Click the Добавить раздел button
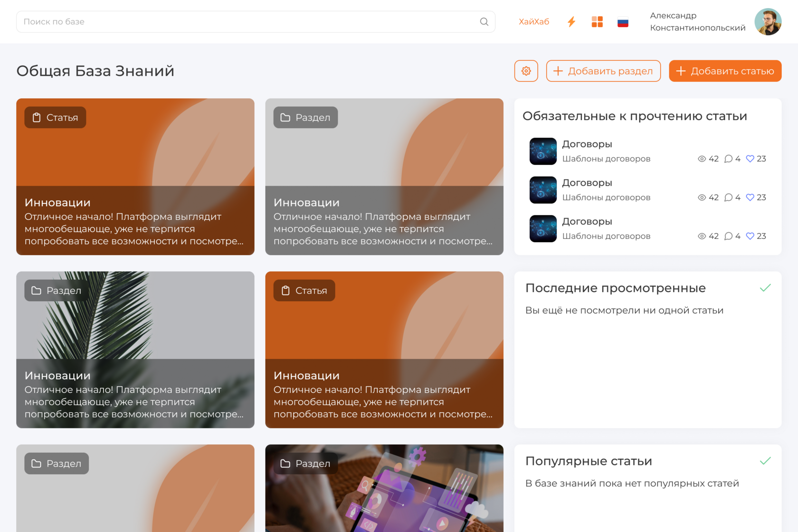 pos(603,71)
